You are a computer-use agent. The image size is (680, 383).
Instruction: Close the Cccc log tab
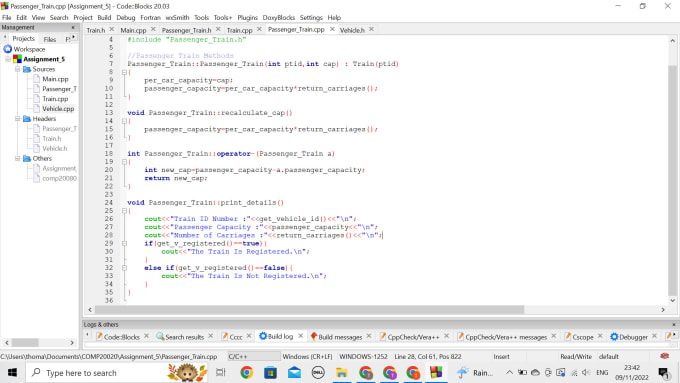[x=249, y=336]
